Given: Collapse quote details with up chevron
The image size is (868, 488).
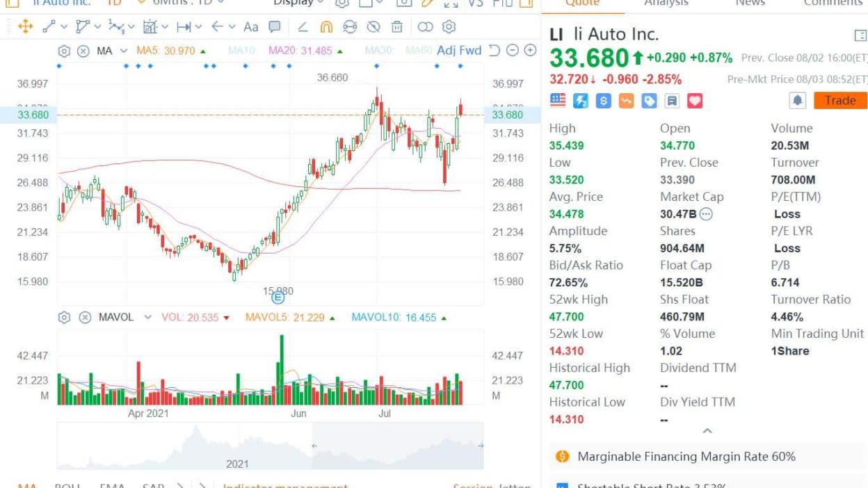Looking at the screenshot, I should click(707, 432).
